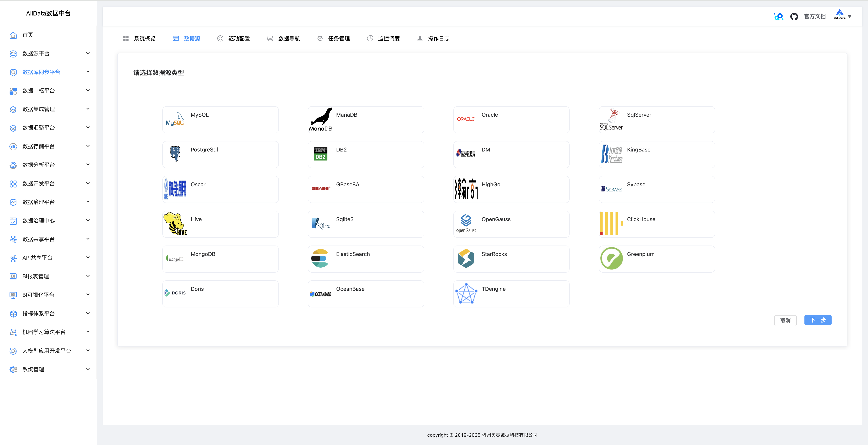Viewport: 868px width, 445px height.
Task: Select the ElasticSearch logo
Action: tap(320, 258)
